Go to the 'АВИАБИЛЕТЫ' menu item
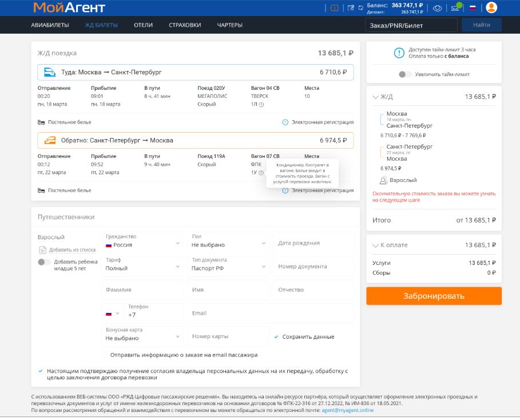520x420 pixels. coord(50,25)
